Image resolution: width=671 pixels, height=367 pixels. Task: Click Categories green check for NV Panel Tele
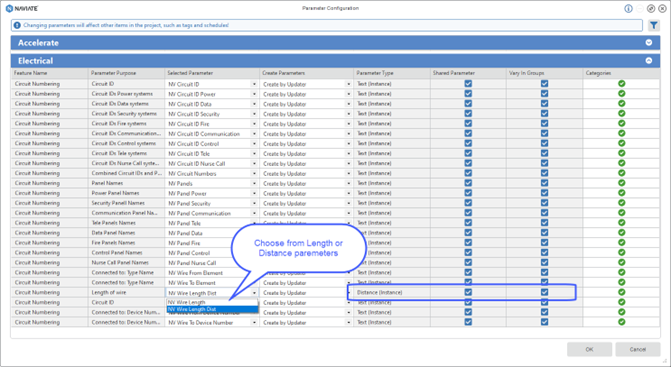pos(621,222)
